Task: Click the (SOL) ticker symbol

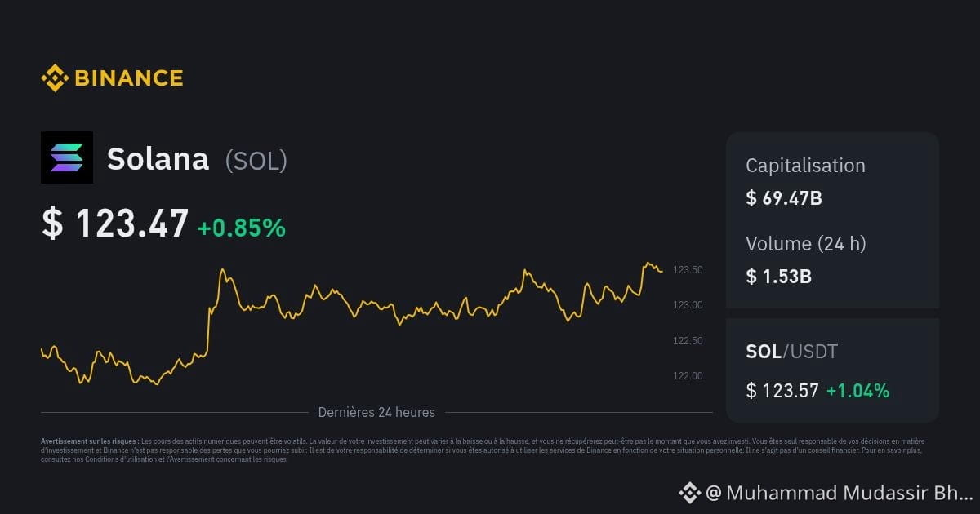Action: click(x=256, y=161)
